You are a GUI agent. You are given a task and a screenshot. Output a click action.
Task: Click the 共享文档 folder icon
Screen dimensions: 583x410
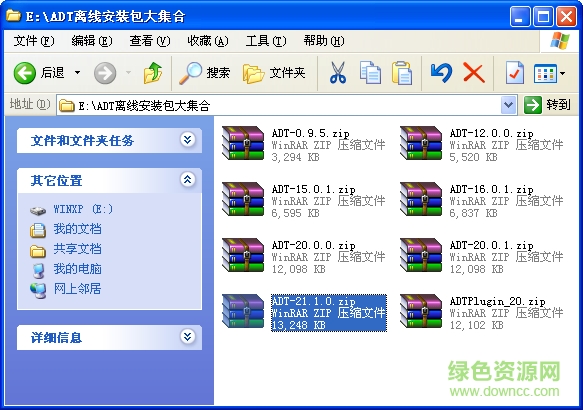(x=38, y=251)
